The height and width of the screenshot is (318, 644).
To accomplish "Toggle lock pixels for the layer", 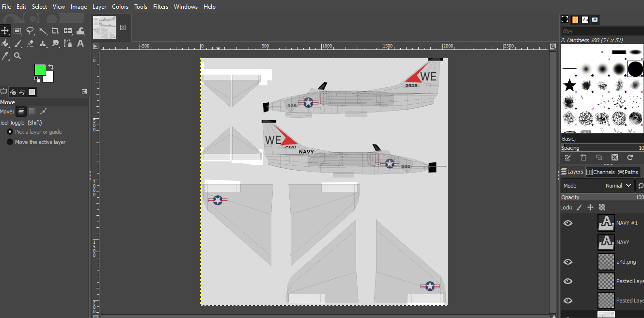I will pos(579,207).
